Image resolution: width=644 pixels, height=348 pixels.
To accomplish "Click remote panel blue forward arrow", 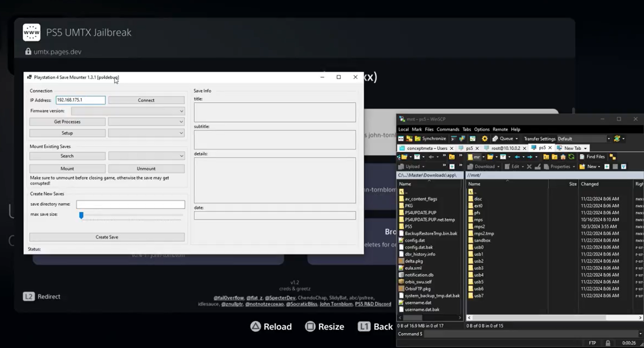I will pos(530,157).
